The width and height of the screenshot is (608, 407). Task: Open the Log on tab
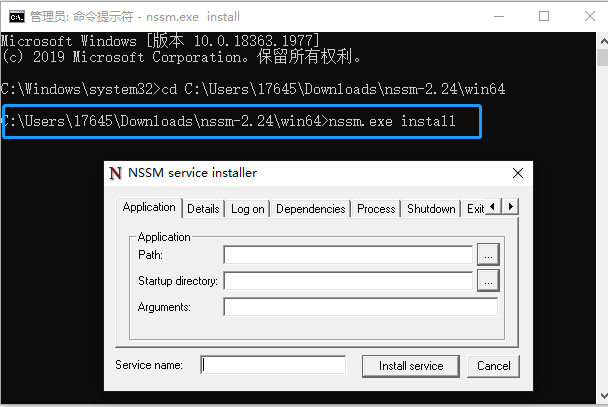point(247,209)
